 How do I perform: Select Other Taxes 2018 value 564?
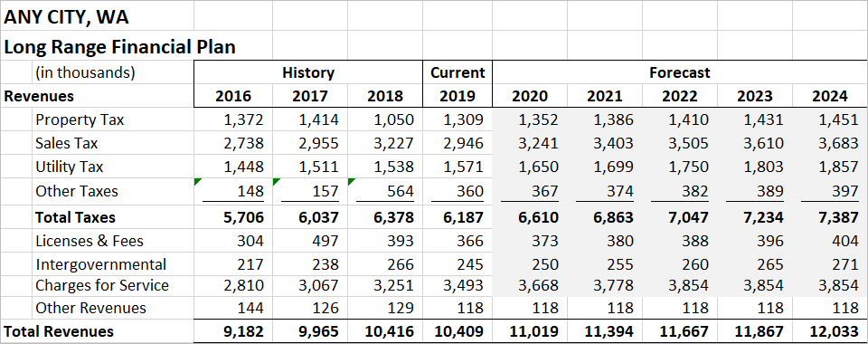point(400,191)
